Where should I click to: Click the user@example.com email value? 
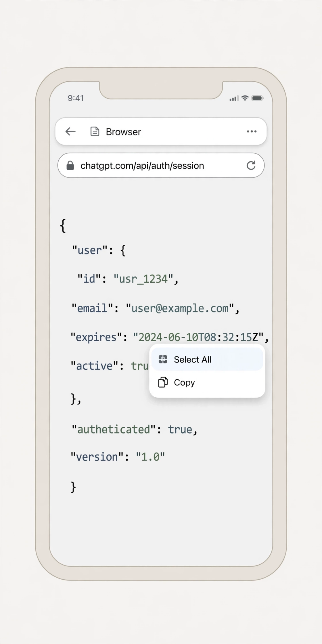[180, 308]
